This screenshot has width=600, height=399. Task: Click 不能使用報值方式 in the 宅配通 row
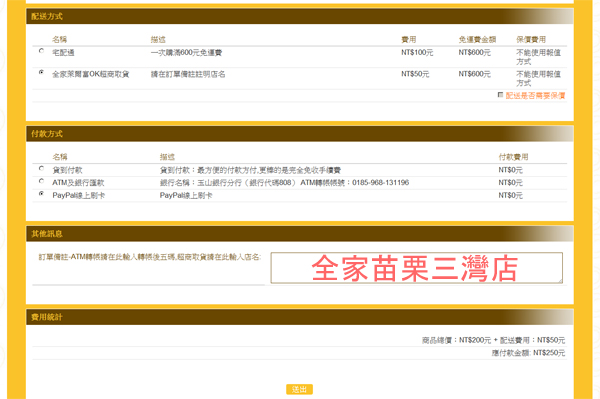click(x=538, y=57)
